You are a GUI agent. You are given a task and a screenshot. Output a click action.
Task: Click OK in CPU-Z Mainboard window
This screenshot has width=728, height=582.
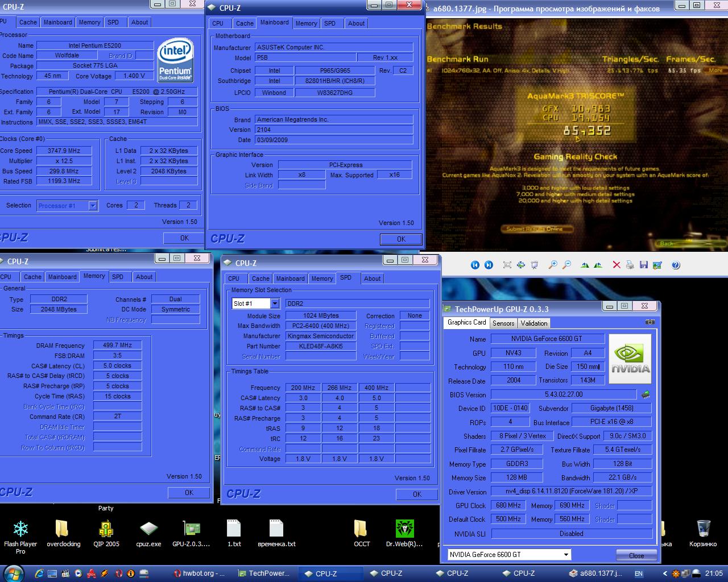(401, 239)
